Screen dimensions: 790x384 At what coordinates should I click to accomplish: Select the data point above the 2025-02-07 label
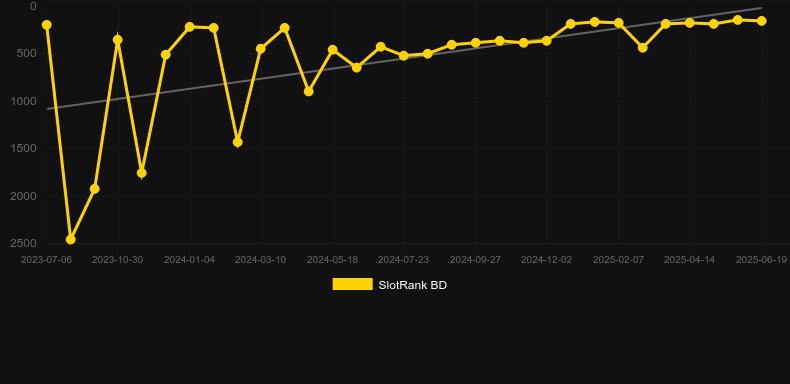tap(619, 23)
